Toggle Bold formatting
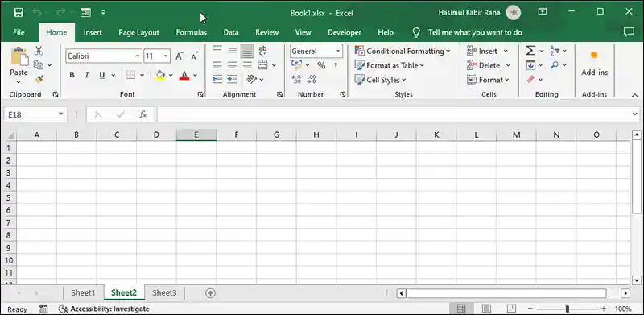The width and height of the screenshot is (644, 315). click(72, 75)
